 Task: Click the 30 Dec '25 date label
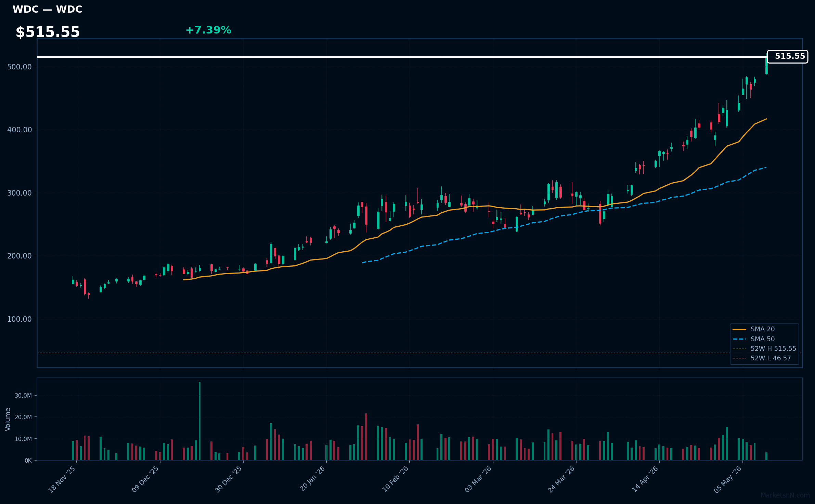coord(229,479)
